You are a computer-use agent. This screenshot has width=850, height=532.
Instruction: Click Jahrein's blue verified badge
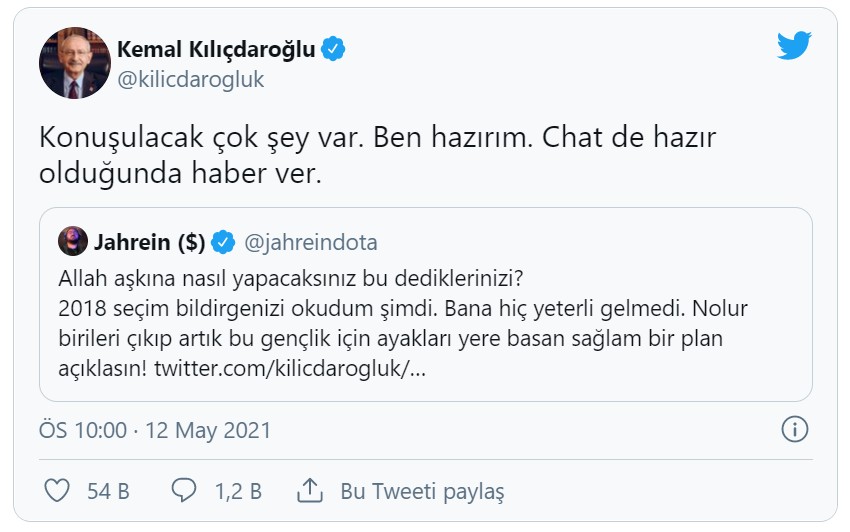pyautogui.click(x=224, y=242)
